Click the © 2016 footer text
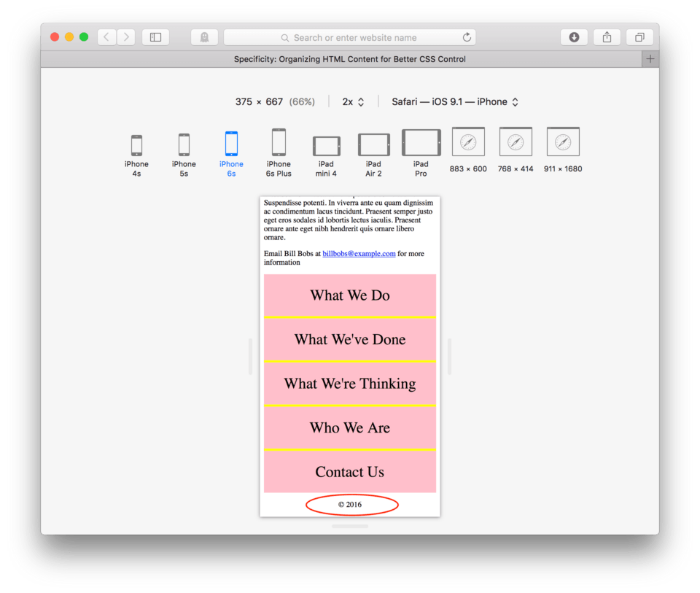 point(350,505)
